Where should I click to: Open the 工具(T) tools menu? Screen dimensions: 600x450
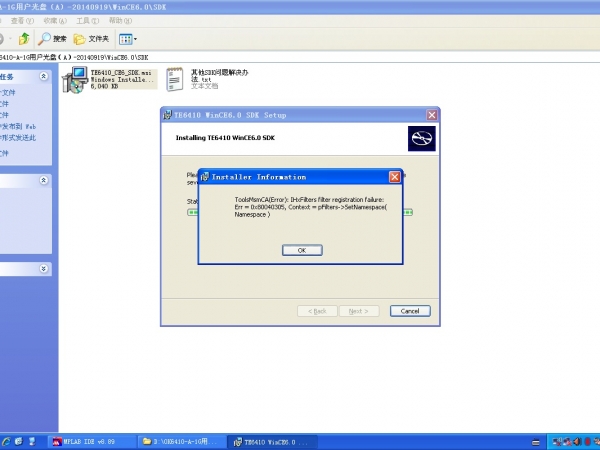click(87, 20)
